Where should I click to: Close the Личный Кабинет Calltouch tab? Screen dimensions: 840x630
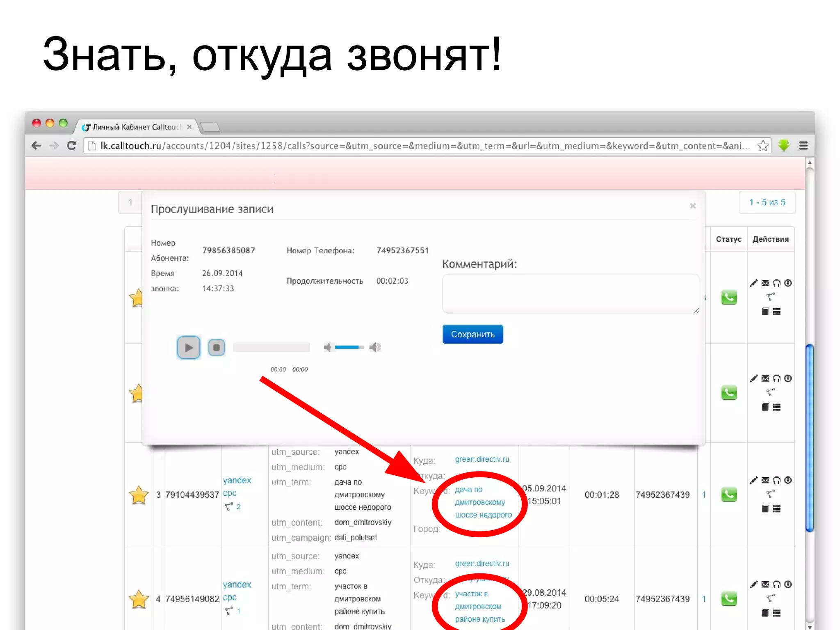[x=189, y=127]
